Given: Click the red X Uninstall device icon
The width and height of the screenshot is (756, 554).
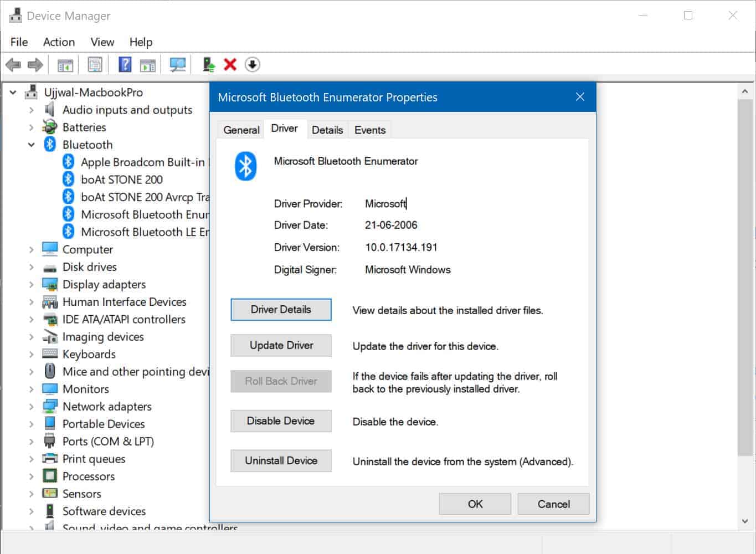Looking at the screenshot, I should click(x=230, y=65).
